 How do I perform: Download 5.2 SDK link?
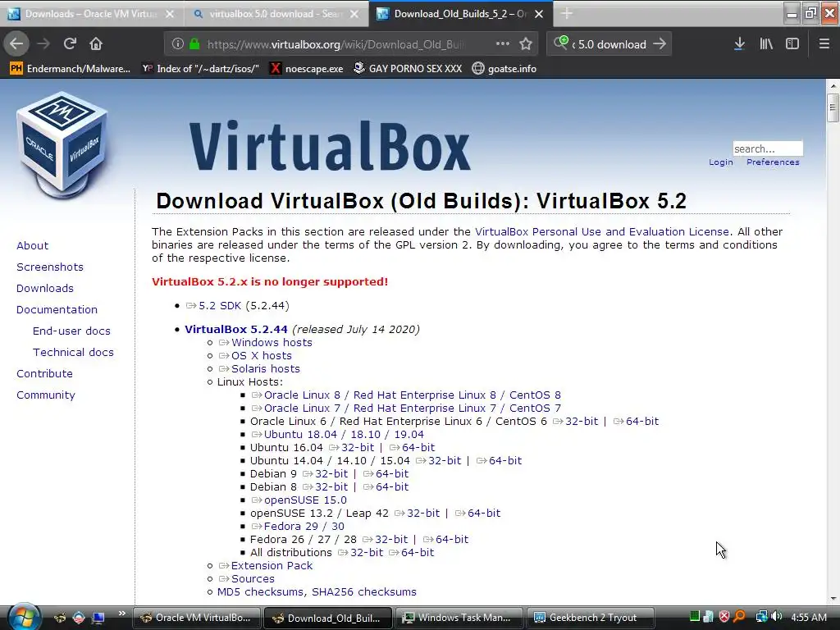220,305
